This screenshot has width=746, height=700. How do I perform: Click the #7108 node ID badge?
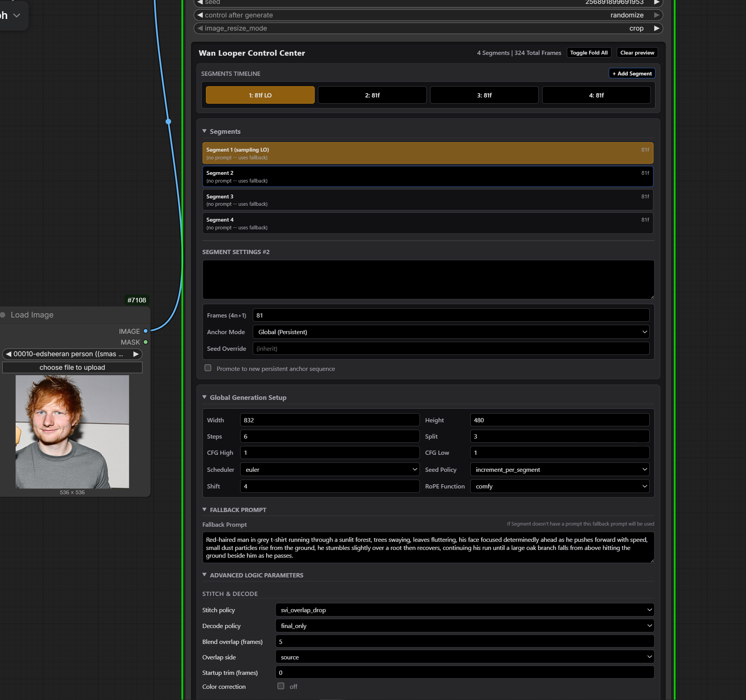[137, 300]
